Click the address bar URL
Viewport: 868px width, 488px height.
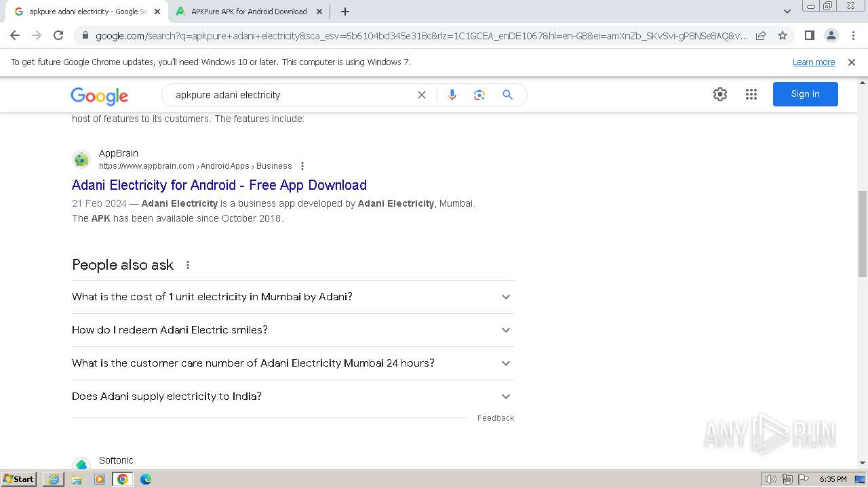click(x=421, y=36)
